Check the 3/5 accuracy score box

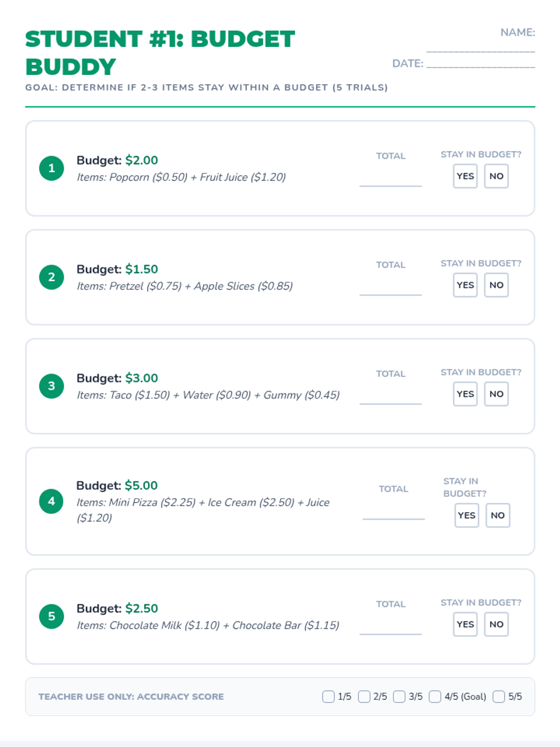click(399, 697)
